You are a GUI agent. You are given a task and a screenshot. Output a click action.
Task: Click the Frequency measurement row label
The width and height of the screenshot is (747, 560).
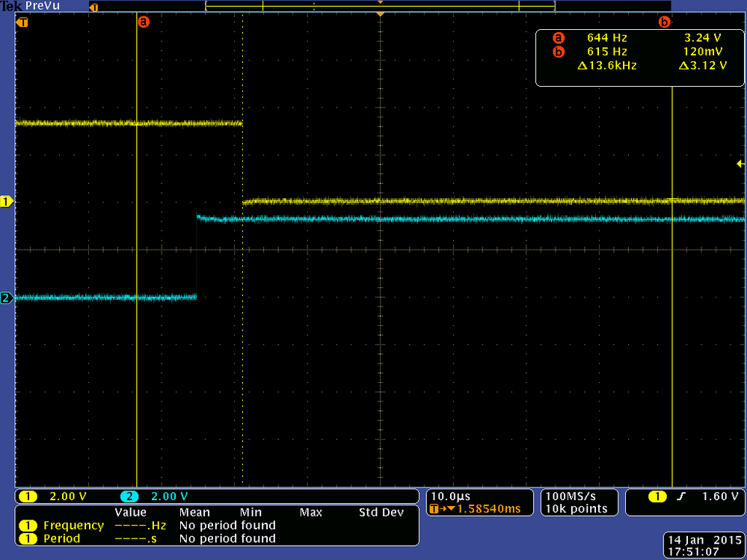point(73,526)
